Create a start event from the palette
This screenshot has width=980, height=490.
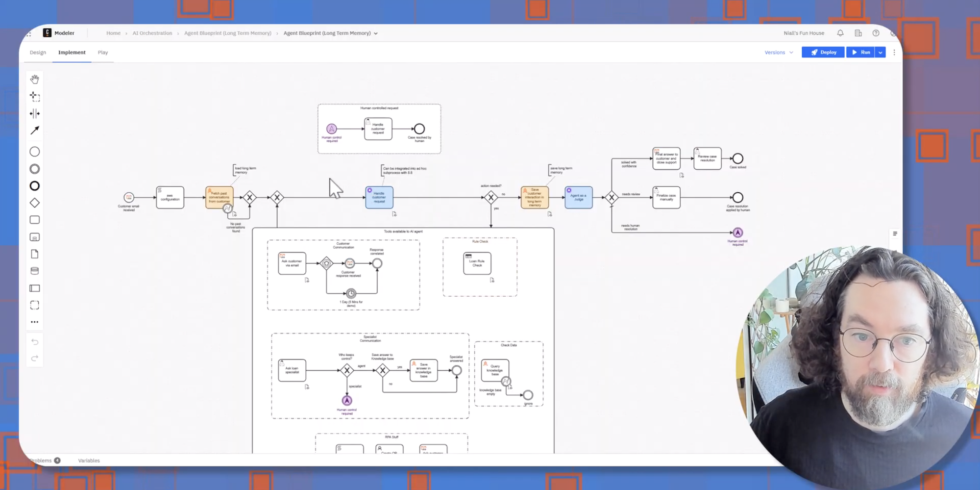34,152
